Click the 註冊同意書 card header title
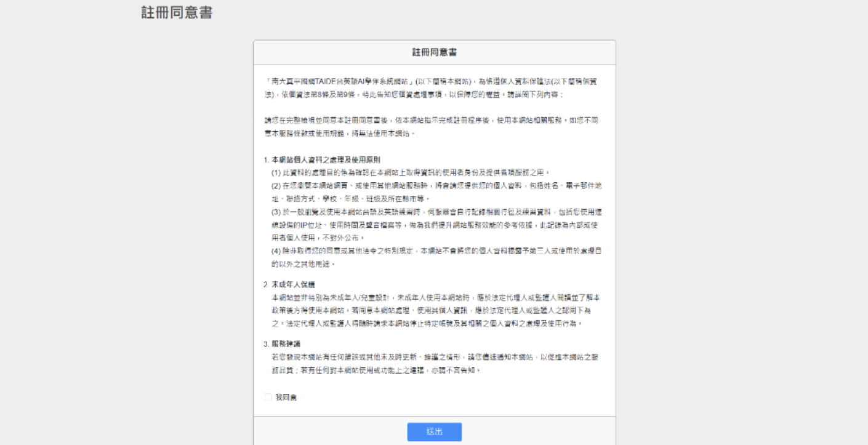 pos(434,52)
